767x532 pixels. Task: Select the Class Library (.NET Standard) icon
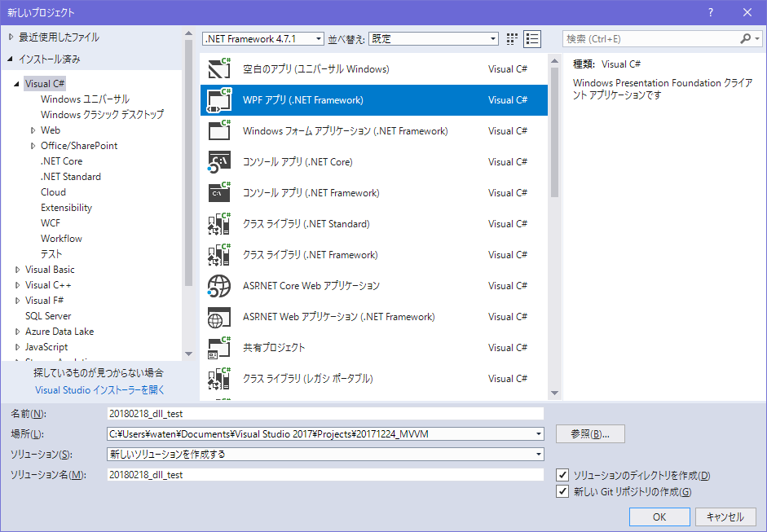219,224
